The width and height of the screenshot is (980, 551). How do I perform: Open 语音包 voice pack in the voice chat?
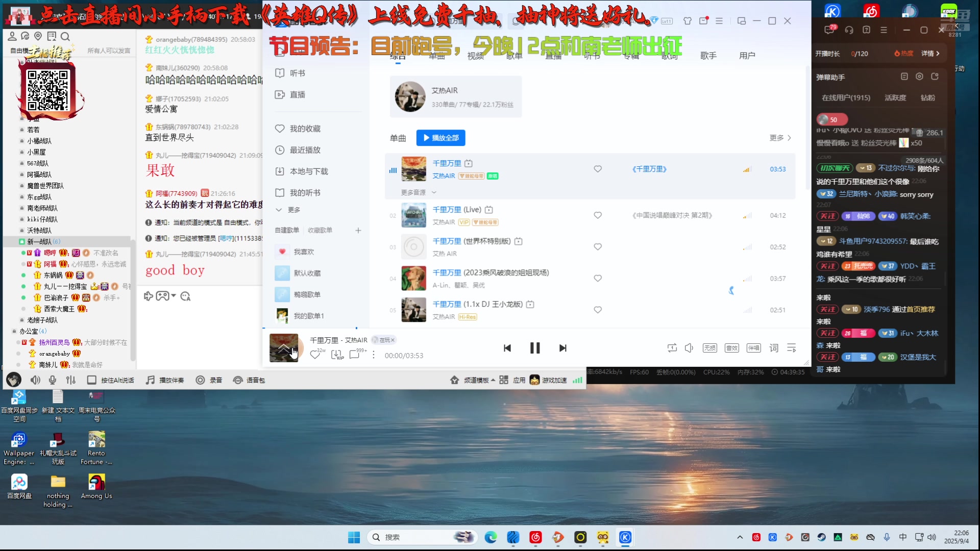click(249, 380)
